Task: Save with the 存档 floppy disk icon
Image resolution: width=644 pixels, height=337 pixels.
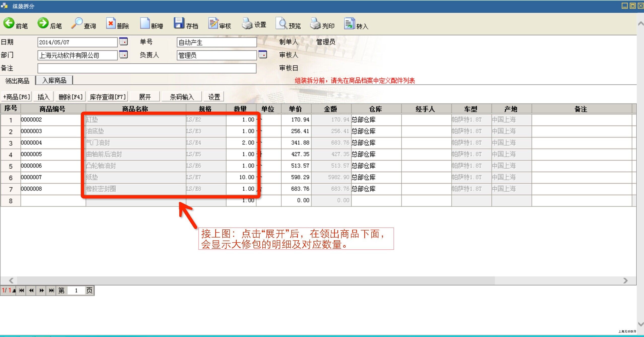Action: click(179, 23)
